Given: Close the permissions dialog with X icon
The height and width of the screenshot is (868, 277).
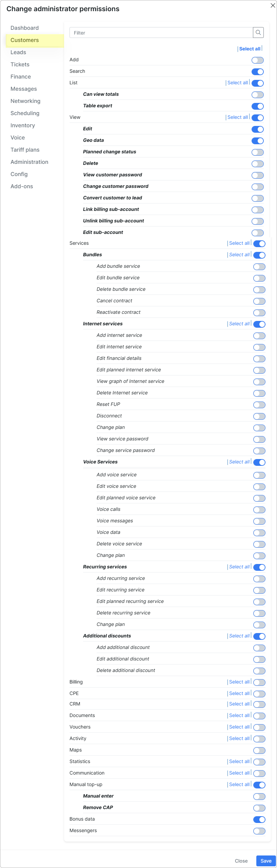Looking at the screenshot, I should pyautogui.click(x=273, y=5).
